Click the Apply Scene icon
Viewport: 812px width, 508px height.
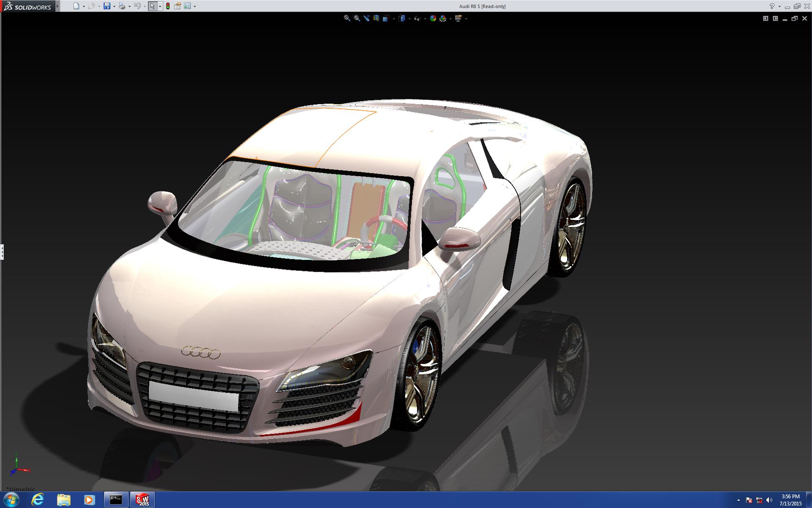tap(443, 18)
